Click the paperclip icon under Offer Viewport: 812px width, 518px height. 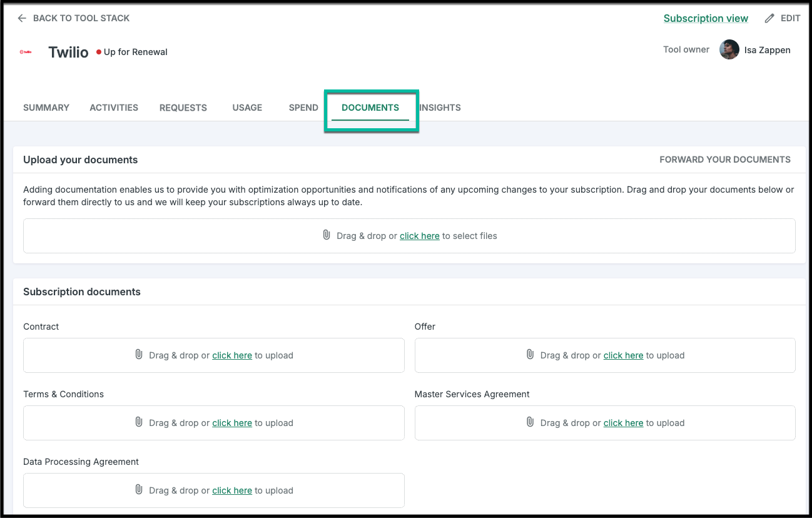pos(530,355)
